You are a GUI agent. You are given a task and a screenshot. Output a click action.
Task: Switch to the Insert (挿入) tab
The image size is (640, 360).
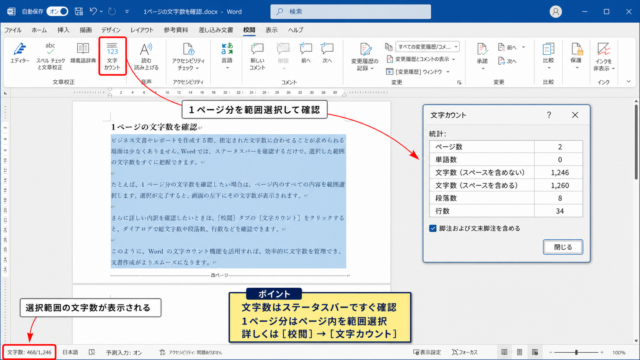point(63,30)
